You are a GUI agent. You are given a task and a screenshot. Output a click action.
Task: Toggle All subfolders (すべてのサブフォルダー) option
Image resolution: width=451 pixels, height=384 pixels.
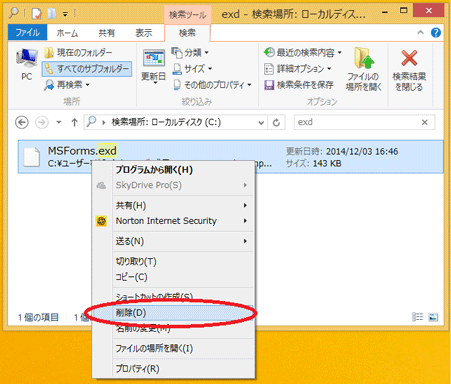[x=87, y=69]
